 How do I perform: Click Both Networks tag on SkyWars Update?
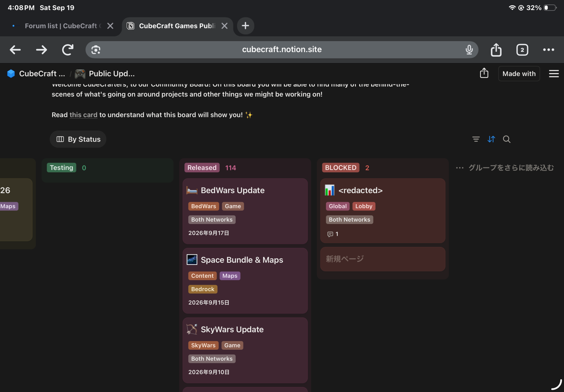coord(212,359)
